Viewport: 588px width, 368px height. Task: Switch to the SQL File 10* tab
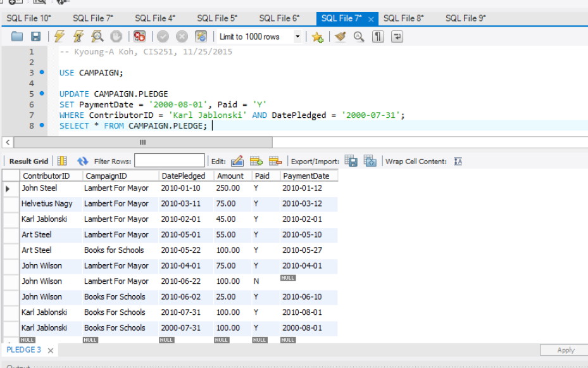(x=28, y=18)
